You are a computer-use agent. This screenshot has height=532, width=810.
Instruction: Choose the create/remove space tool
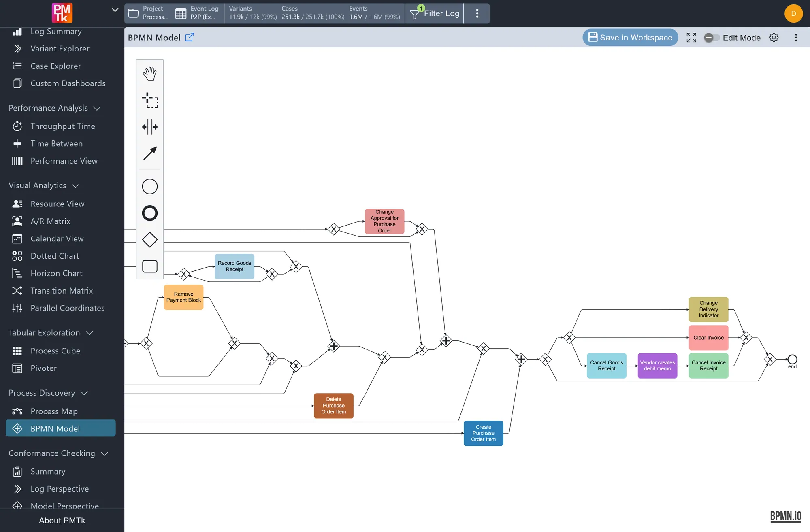[x=150, y=127]
